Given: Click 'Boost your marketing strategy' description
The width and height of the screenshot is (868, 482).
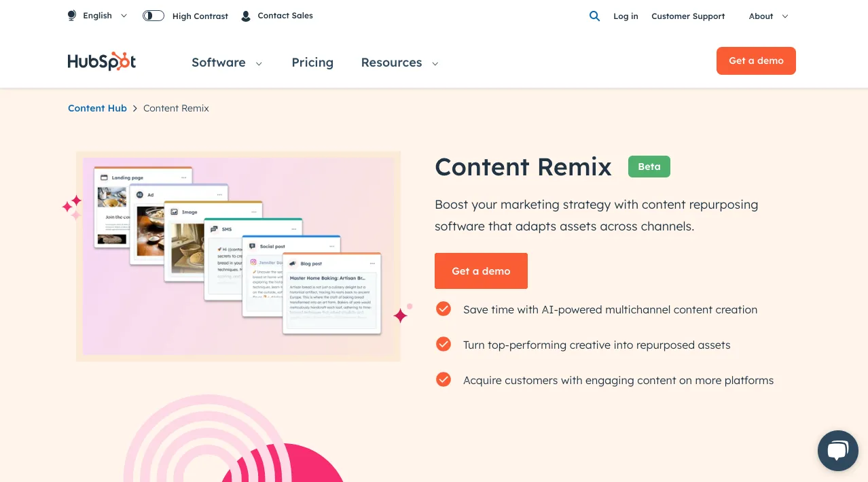Looking at the screenshot, I should coord(596,216).
